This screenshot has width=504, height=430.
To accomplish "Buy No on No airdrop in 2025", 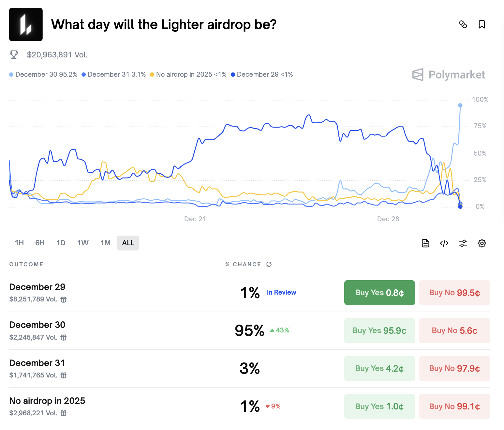I will (x=454, y=406).
